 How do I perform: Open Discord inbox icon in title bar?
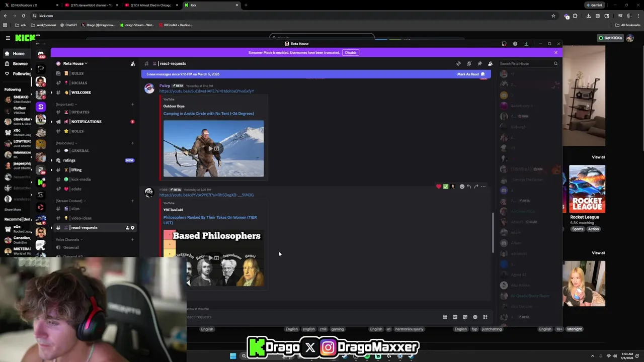(x=504, y=44)
